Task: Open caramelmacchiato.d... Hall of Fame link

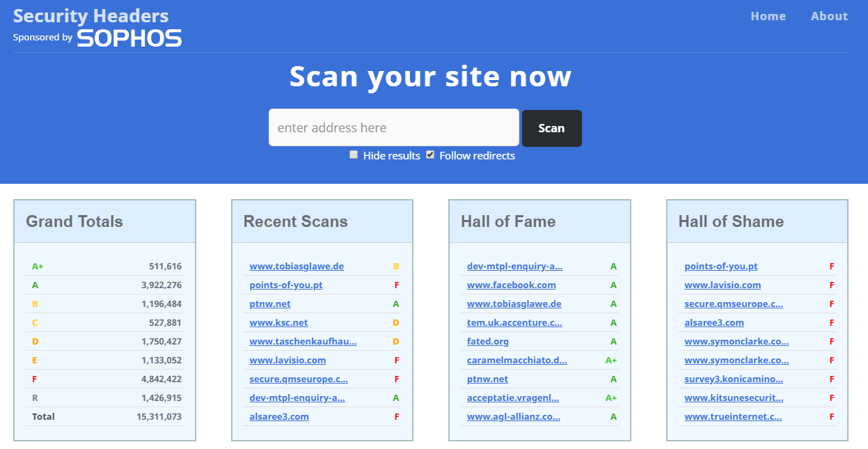Action: pos(517,360)
